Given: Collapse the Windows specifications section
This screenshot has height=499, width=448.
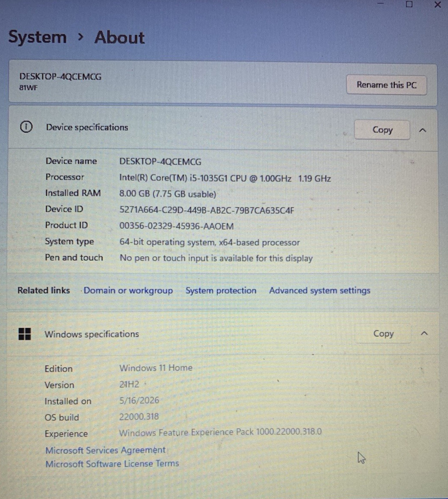Looking at the screenshot, I should 424,333.
